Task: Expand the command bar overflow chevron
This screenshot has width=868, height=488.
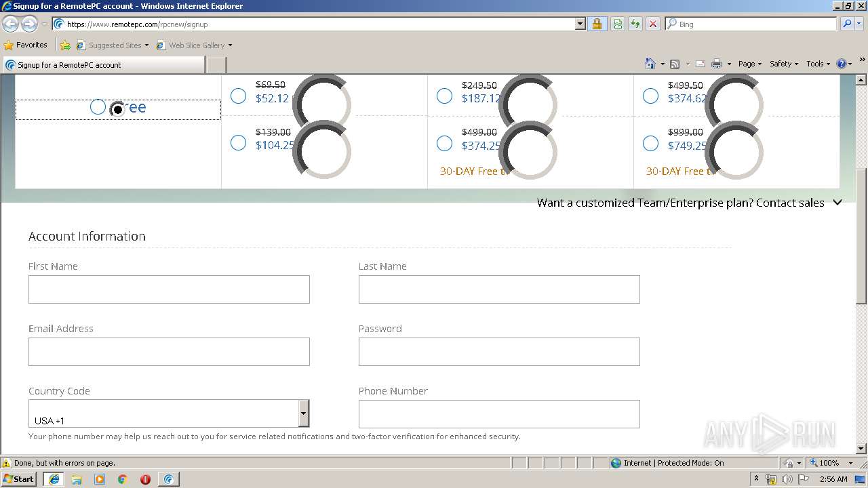Action: point(863,61)
